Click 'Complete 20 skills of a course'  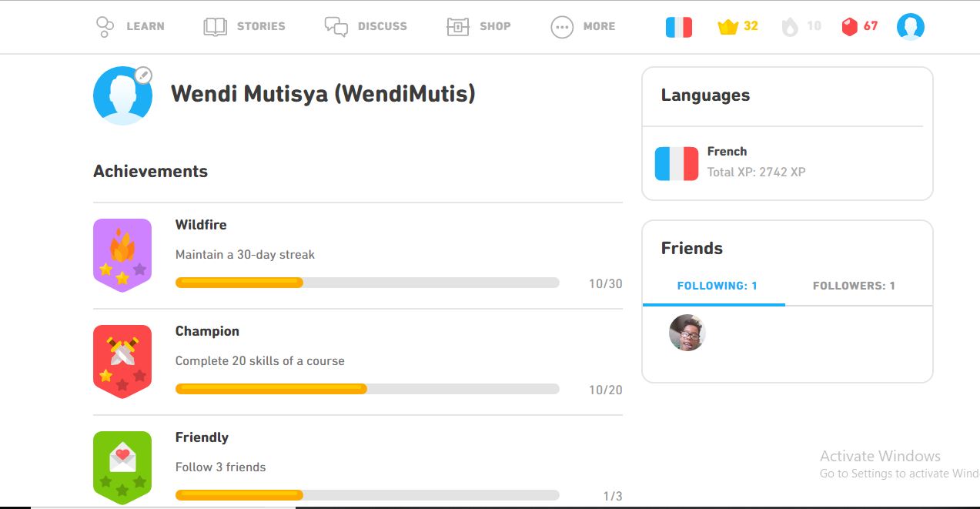point(259,361)
